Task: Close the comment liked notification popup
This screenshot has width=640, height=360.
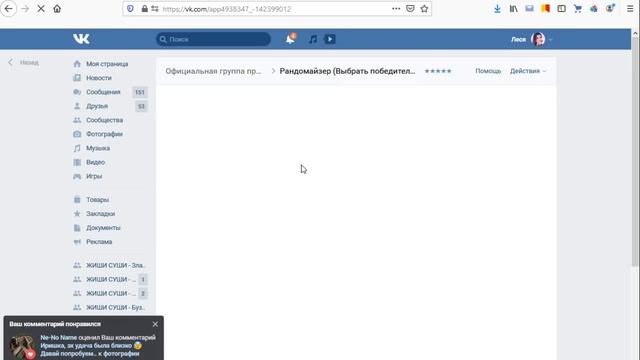Action: coord(155,324)
